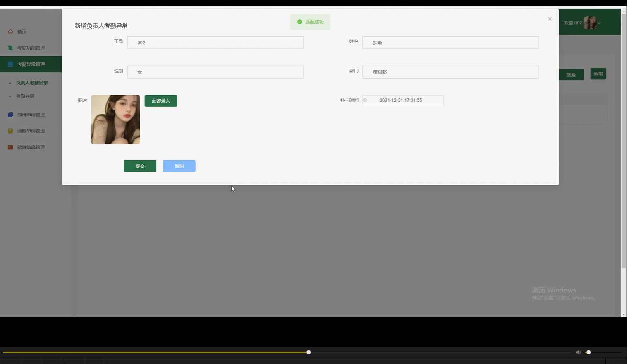Open 薪资信息管理 menu
Screen dimensions: 627x364
[x=31, y=147]
